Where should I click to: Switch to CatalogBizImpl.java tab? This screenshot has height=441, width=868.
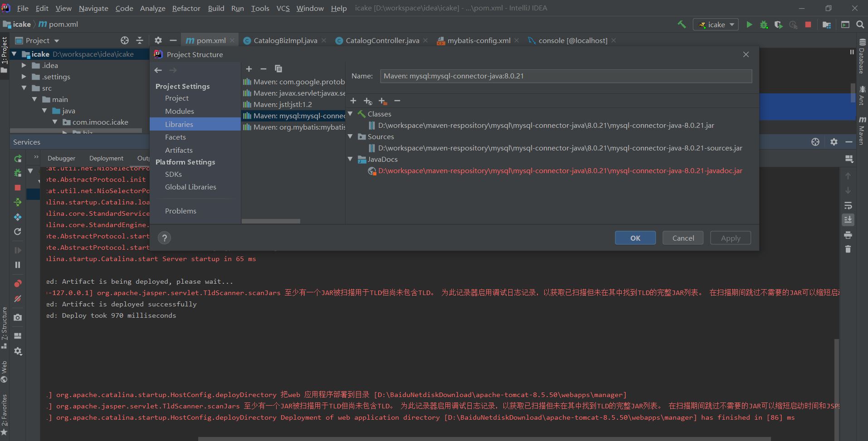[285, 40]
